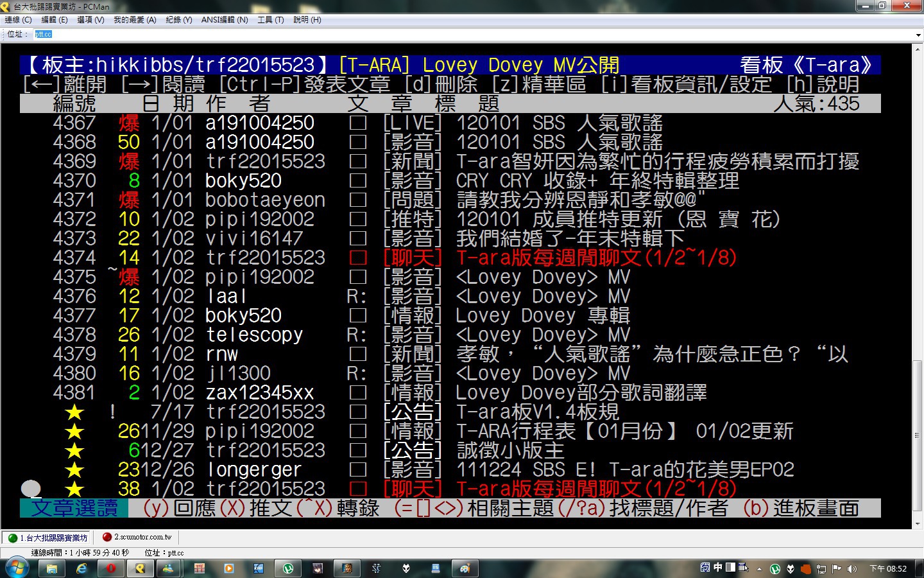Select post 4374 T-ara版每週閒聊文
924x578 pixels.
coord(450,258)
